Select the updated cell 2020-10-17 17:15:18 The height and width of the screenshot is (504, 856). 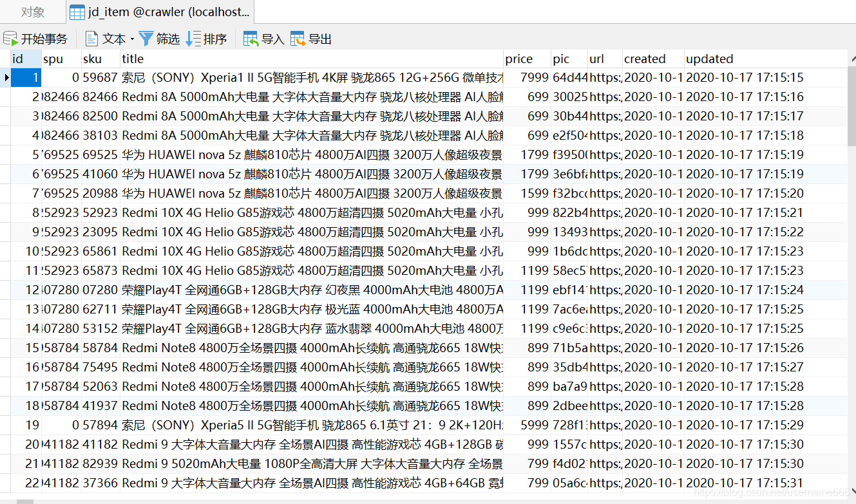[x=765, y=136]
